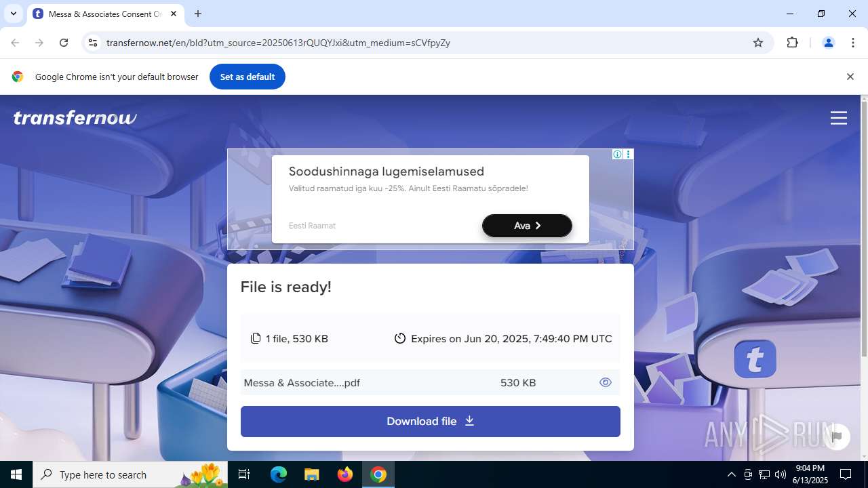Click the files icon beside 1 file
Image resolution: width=868 pixels, height=488 pixels.
coord(256,338)
